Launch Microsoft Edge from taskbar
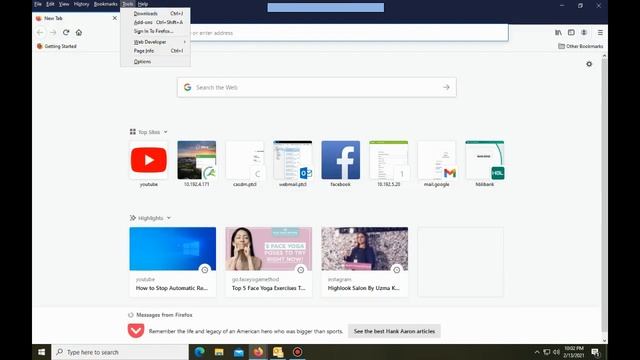Image resolution: width=640 pixels, height=360 pixels. pos(199,352)
